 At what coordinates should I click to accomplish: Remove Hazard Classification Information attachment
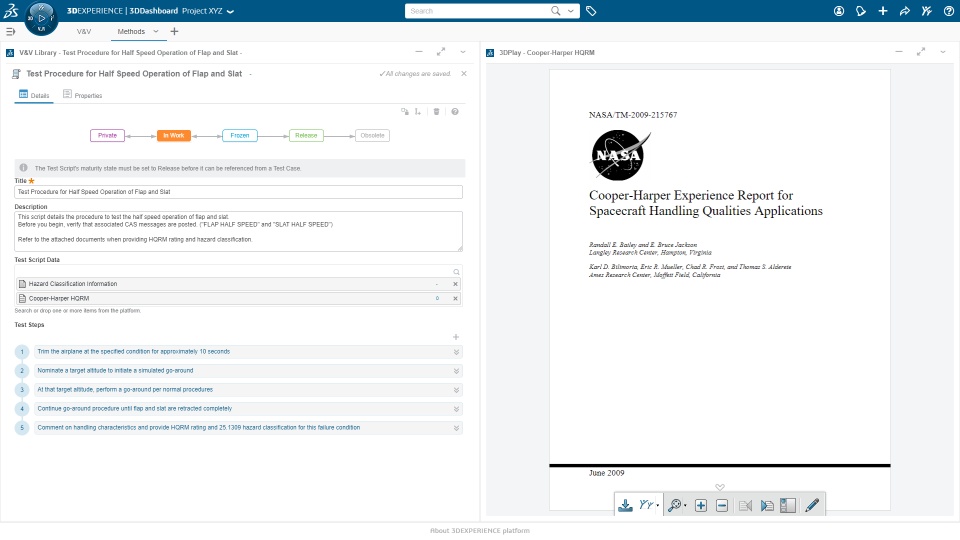(456, 283)
